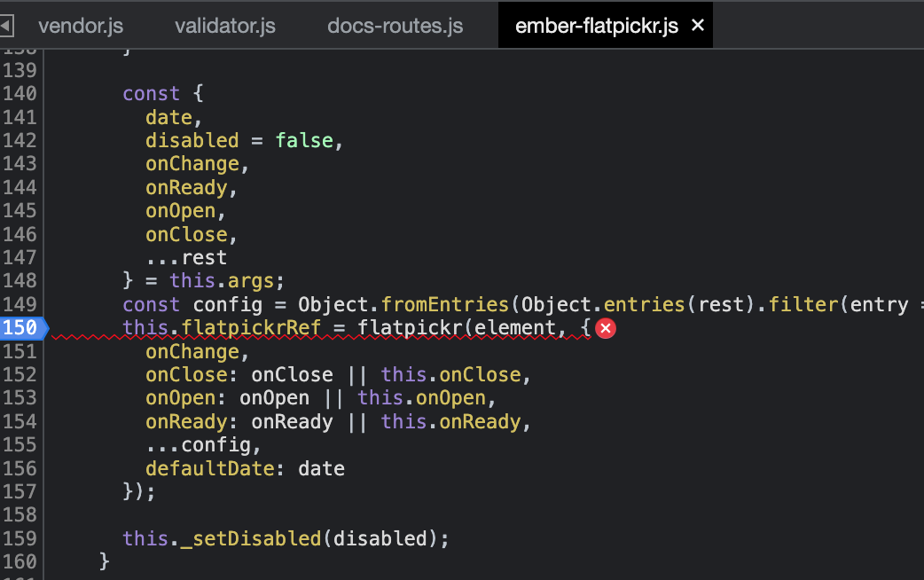Click 'defaultDate: date' on line 156
The height and width of the screenshot is (580, 924).
pos(245,468)
